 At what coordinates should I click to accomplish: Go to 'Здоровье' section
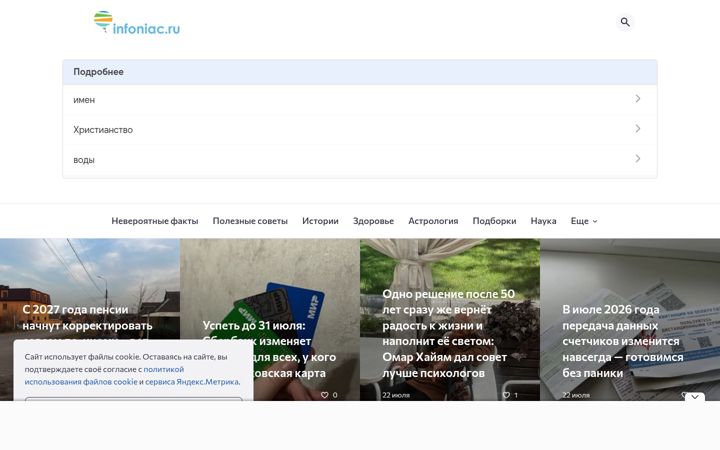tap(373, 221)
